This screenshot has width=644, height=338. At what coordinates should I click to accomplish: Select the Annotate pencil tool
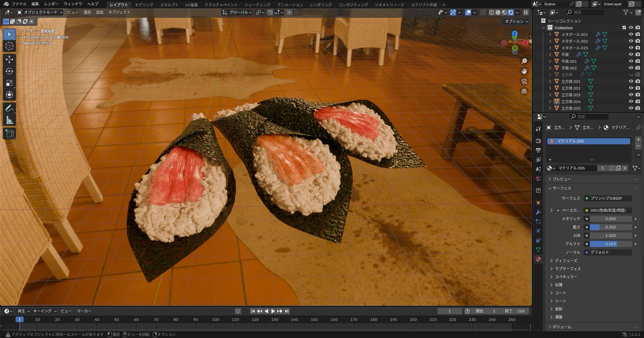coord(9,108)
